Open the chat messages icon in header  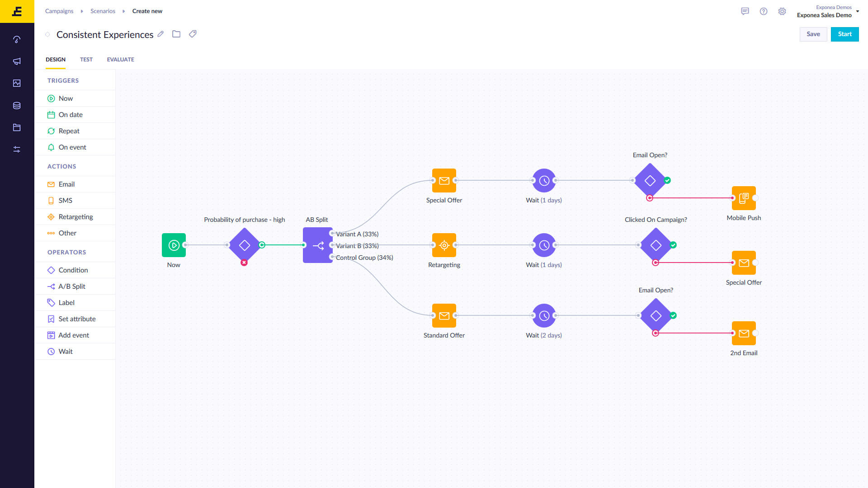[x=745, y=11]
